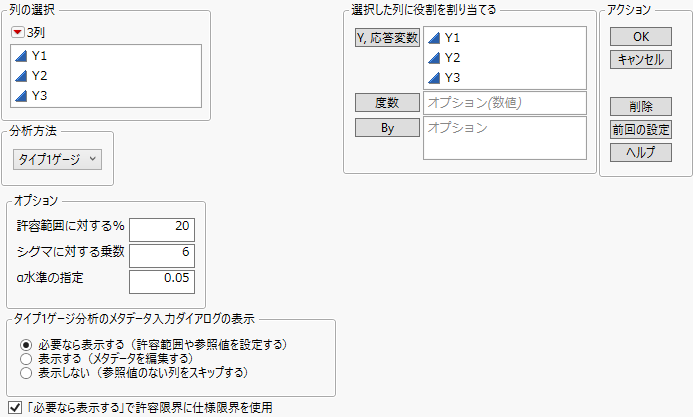Click the Y1 icon in the response role box
The image size is (693, 417).
pyautogui.click(x=435, y=39)
